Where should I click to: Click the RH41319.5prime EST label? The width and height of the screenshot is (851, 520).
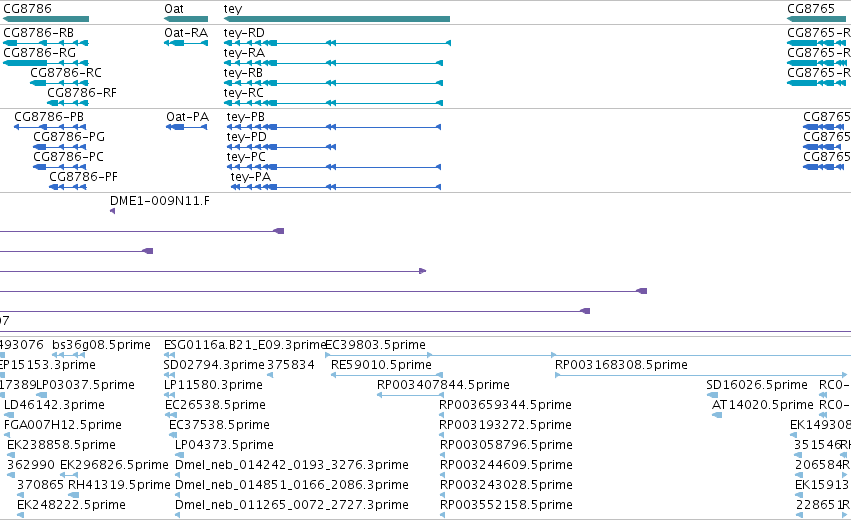(x=119, y=485)
